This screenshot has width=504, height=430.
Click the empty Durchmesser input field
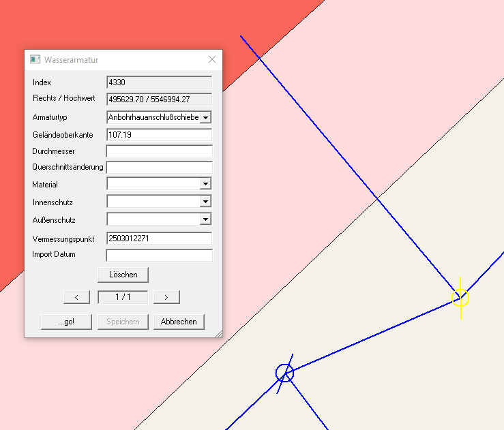[160, 151]
